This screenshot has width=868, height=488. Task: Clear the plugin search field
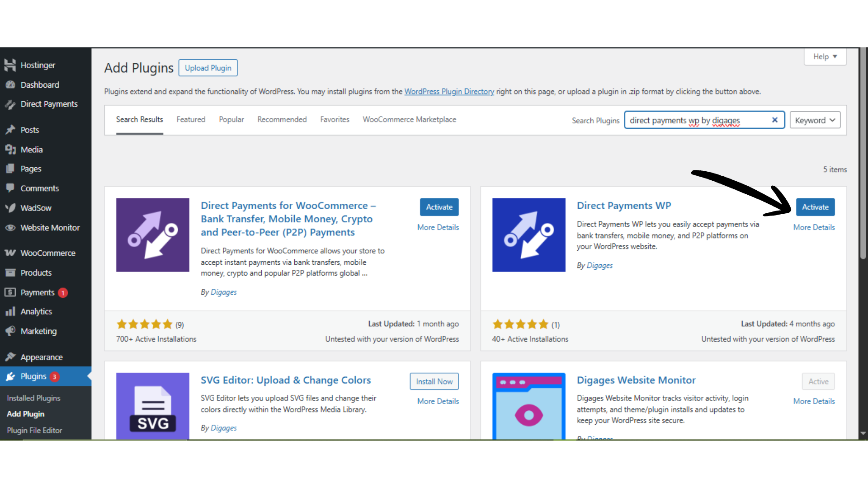coord(774,120)
